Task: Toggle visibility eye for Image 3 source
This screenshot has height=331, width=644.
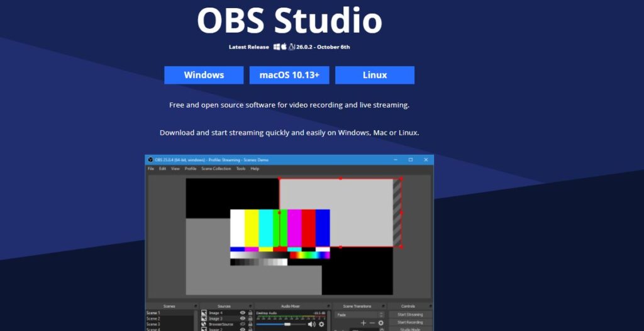Action: coord(243,318)
